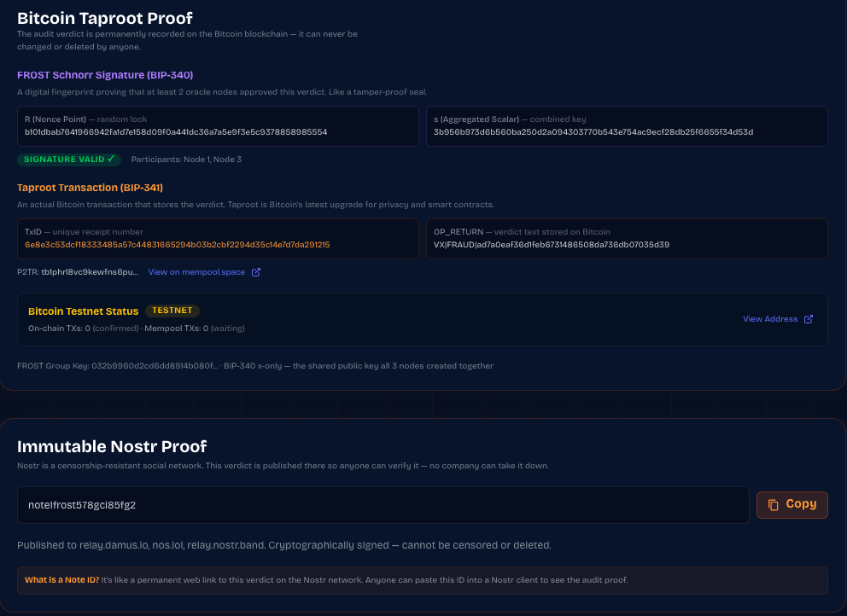Viewport: 847px width, 616px height.
Task: Copy the Nostr note ID
Action: [x=792, y=505]
